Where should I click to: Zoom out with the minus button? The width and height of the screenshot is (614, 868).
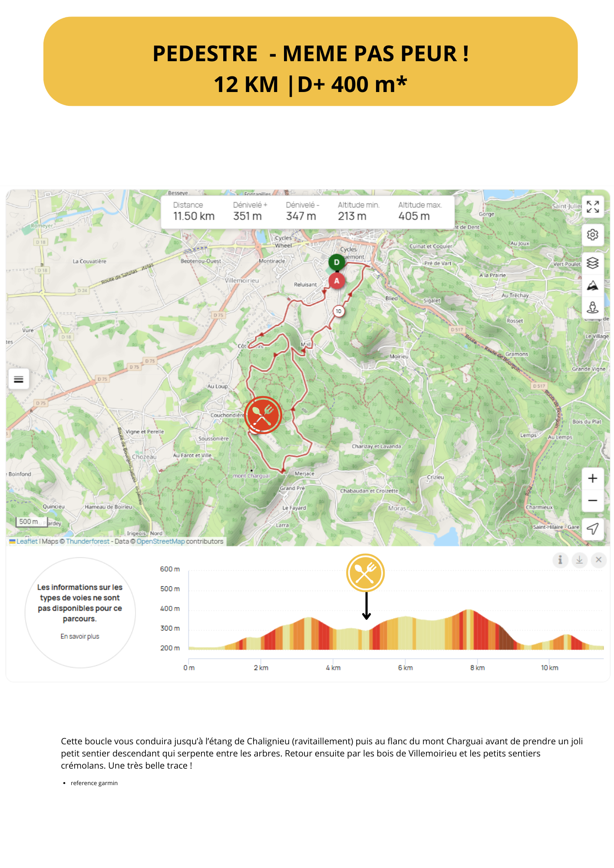592,500
